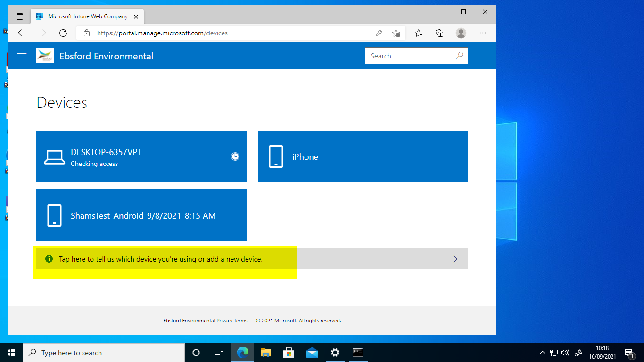The height and width of the screenshot is (362, 644).
Task: Open the hamburger navigation menu
Action: click(22, 56)
